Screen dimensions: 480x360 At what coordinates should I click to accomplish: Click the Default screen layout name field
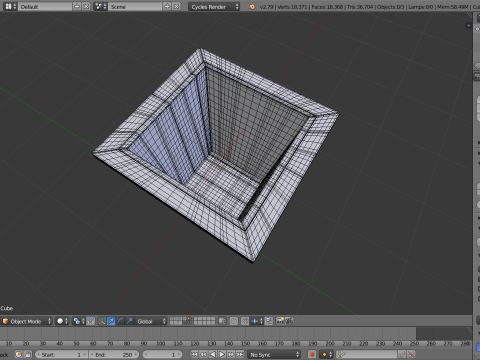(x=45, y=6)
